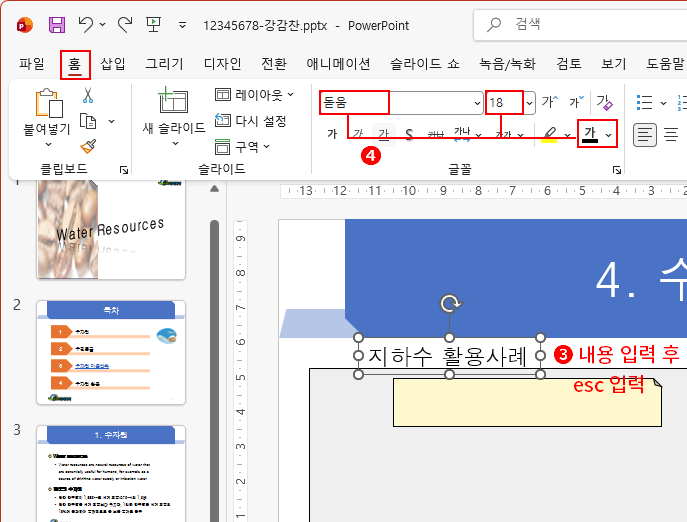Open highlight color dropdown arrow
Image resolution: width=687 pixels, height=522 pixels.
[x=567, y=135]
